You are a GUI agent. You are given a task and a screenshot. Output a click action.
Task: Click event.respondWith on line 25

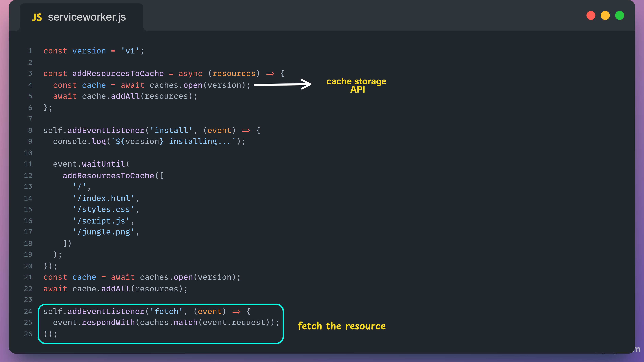[x=94, y=323]
